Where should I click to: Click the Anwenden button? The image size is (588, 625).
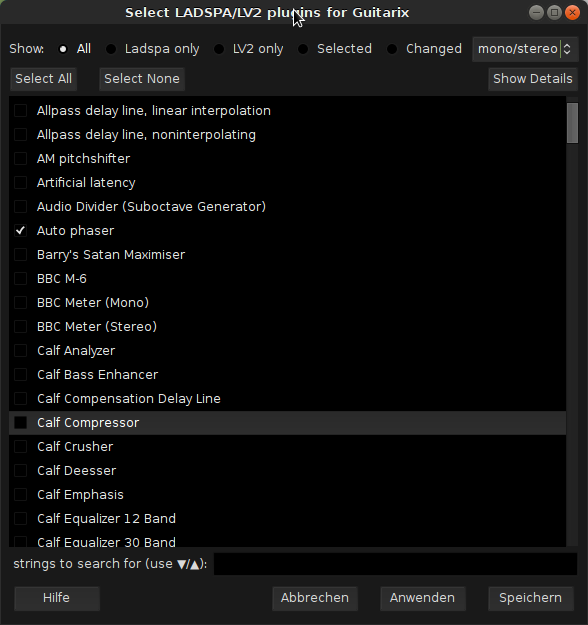pyautogui.click(x=423, y=598)
